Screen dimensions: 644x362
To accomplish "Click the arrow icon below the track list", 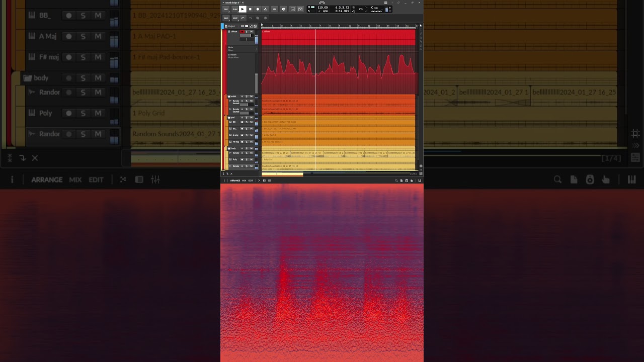I will pos(227,174).
